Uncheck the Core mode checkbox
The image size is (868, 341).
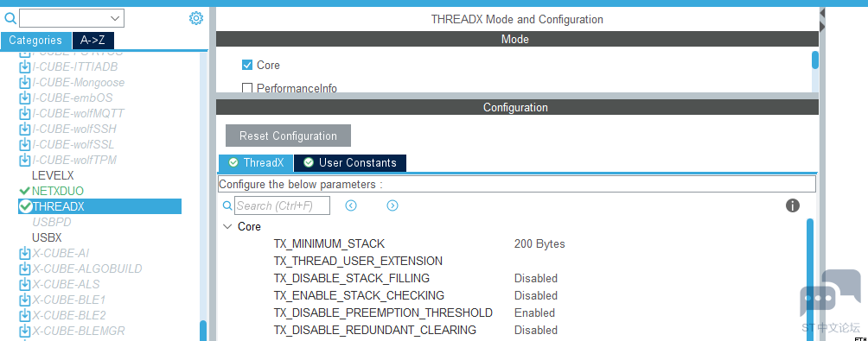[247, 65]
